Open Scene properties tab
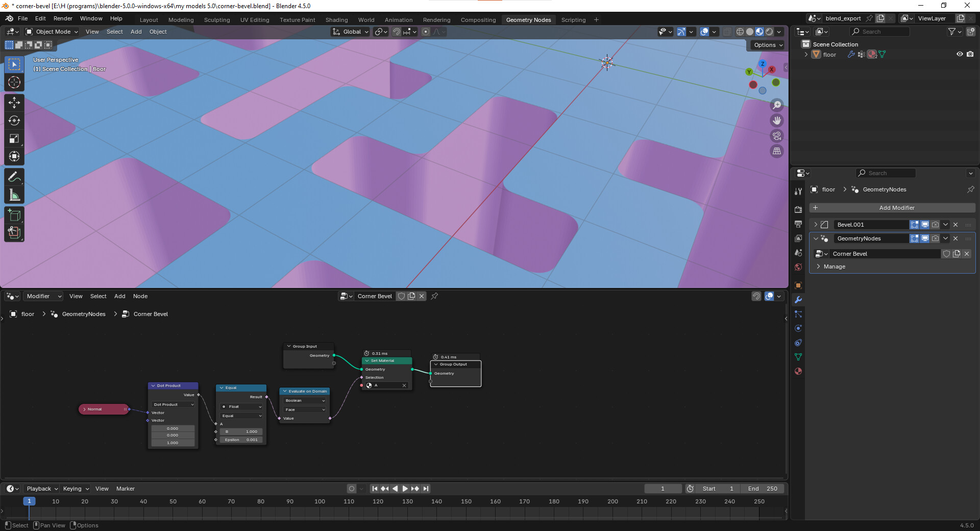This screenshot has height=531, width=980. 798,253
